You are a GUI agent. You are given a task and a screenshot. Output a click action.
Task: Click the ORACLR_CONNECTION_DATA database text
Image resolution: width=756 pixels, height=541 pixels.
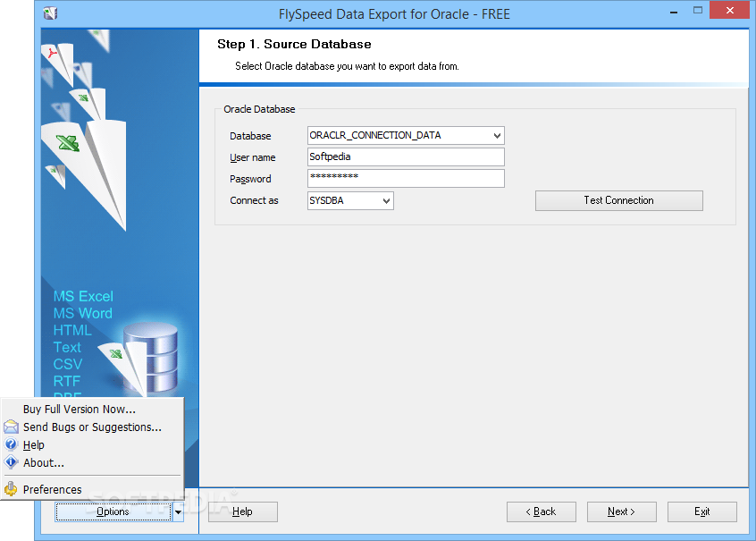click(375, 135)
